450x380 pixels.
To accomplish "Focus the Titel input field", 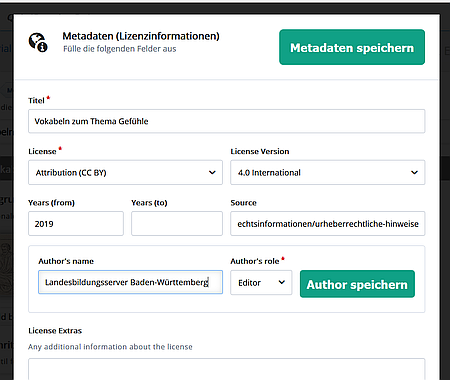I will pyautogui.click(x=227, y=121).
